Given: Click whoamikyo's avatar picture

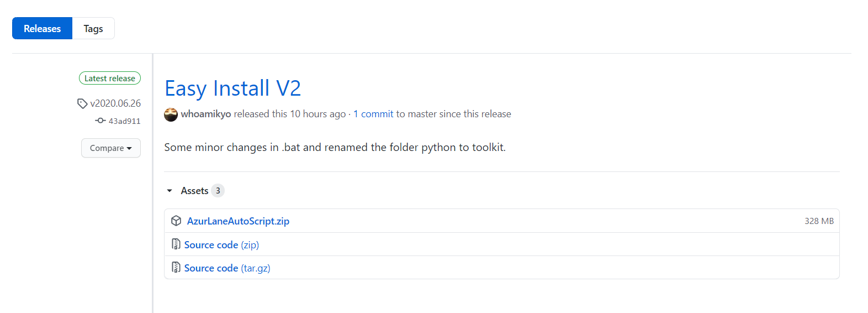Looking at the screenshot, I should tap(171, 114).
